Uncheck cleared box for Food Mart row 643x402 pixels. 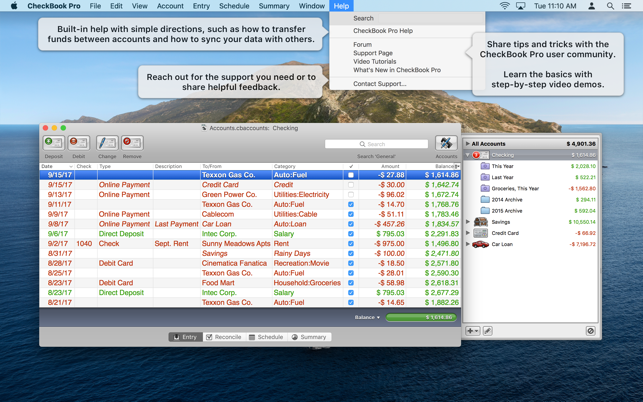coord(351,283)
